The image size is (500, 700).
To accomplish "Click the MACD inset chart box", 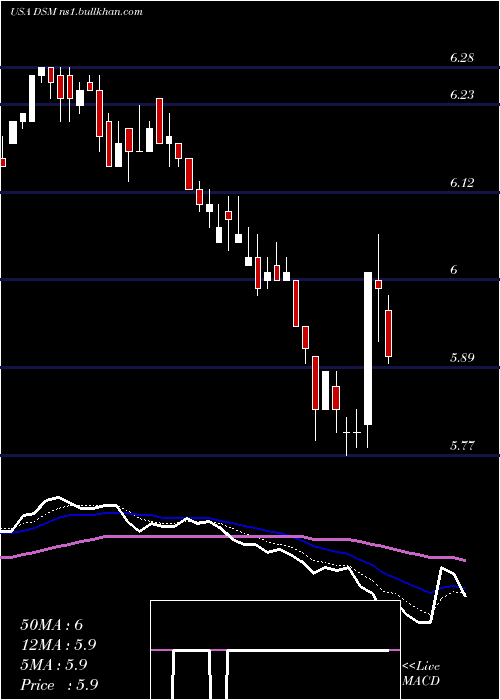I will 275,650.
